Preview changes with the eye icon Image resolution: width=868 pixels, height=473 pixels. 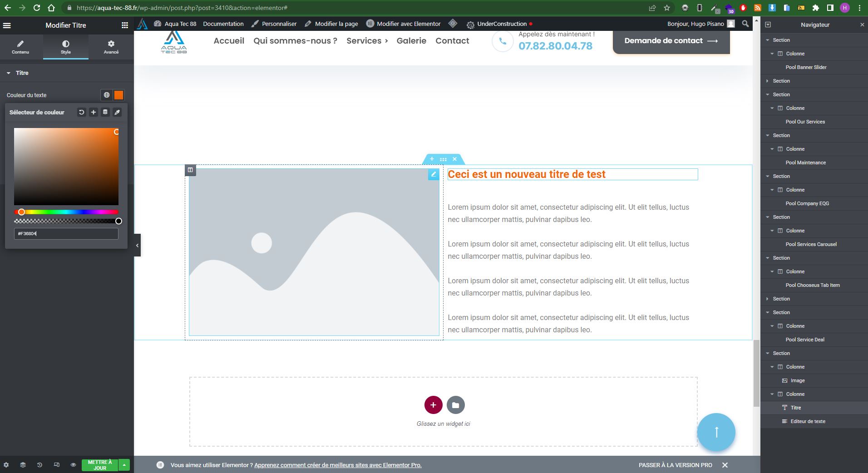coord(73,465)
